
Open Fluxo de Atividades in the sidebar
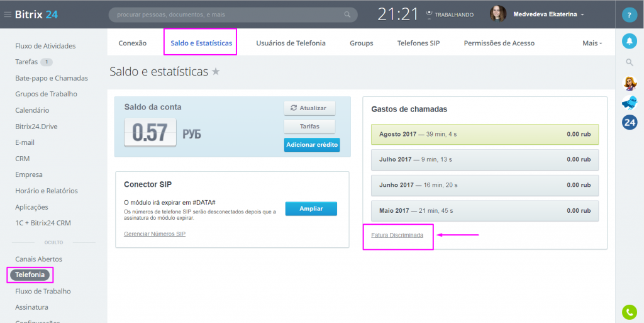(x=45, y=46)
